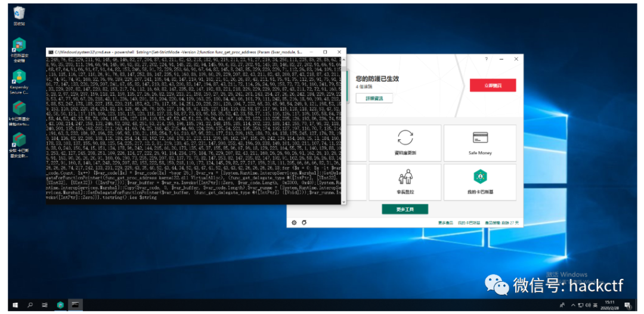Open Kaspersky settings gear icon
This screenshot has width=644, height=314.
point(294,222)
